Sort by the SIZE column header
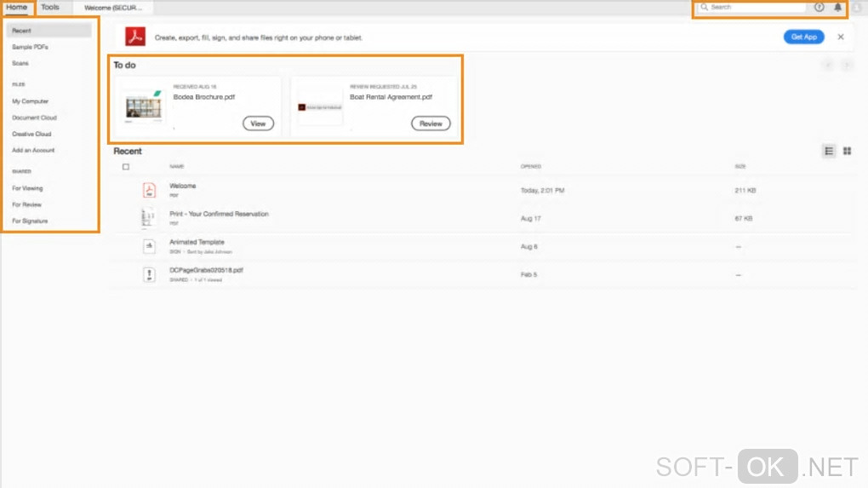The width and height of the screenshot is (868, 488). click(x=740, y=166)
